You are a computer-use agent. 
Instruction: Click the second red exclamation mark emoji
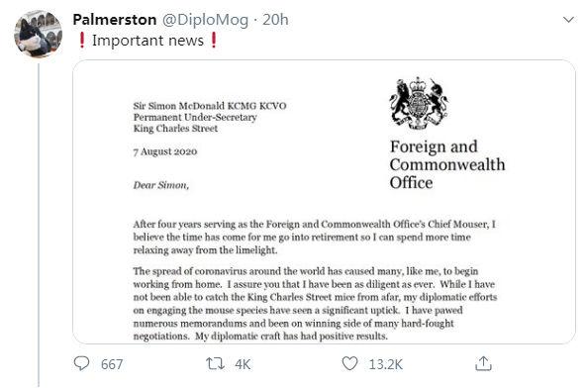coord(214,40)
